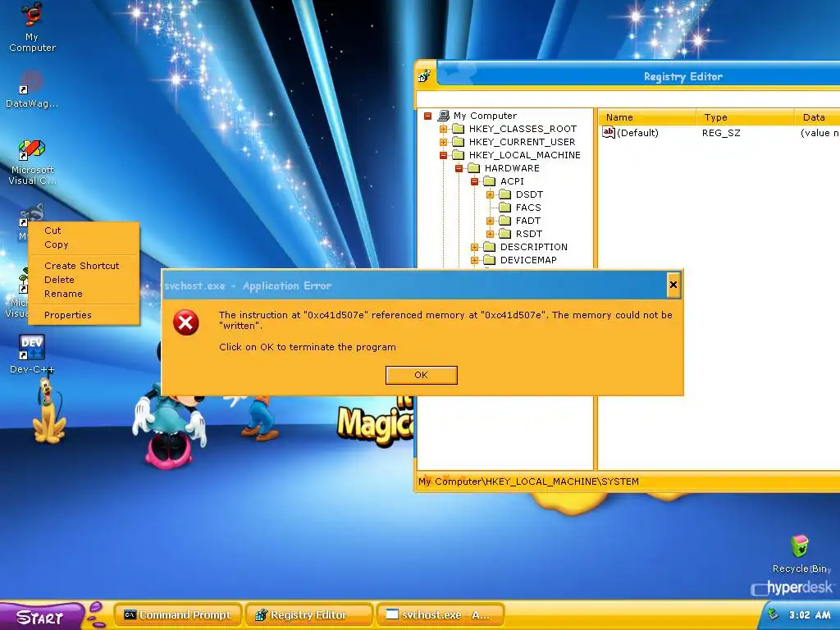Select the HKEY_LOCAL_MACHINE tree label
This screenshot has width=840, height=630.
pyautogui.click(x=524, y=155)
